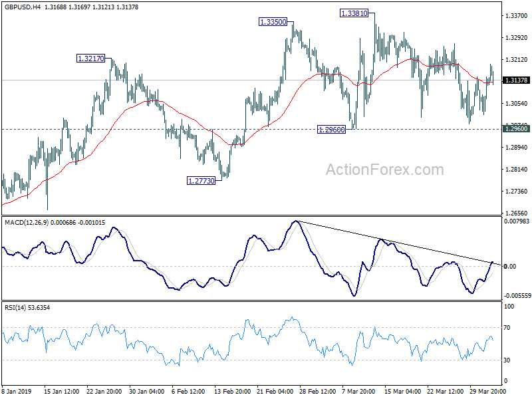Click the 30 Jan 04:00 time label
The width and height of the screenshot is (532, 399).
(146, 391)
